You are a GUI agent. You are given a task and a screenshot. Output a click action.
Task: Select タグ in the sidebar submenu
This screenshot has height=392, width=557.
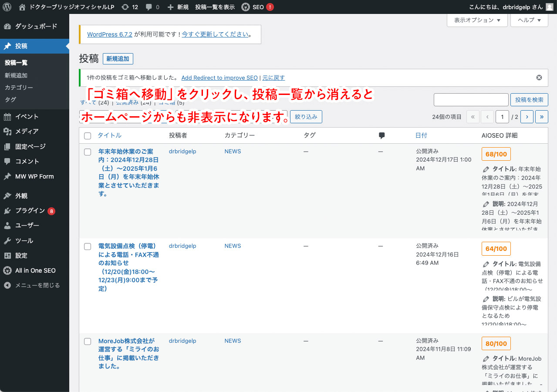10,100
